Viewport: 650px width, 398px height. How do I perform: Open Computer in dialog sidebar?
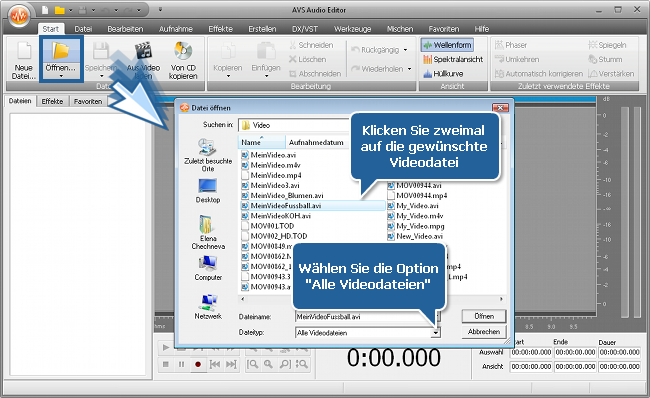[208, 268]
